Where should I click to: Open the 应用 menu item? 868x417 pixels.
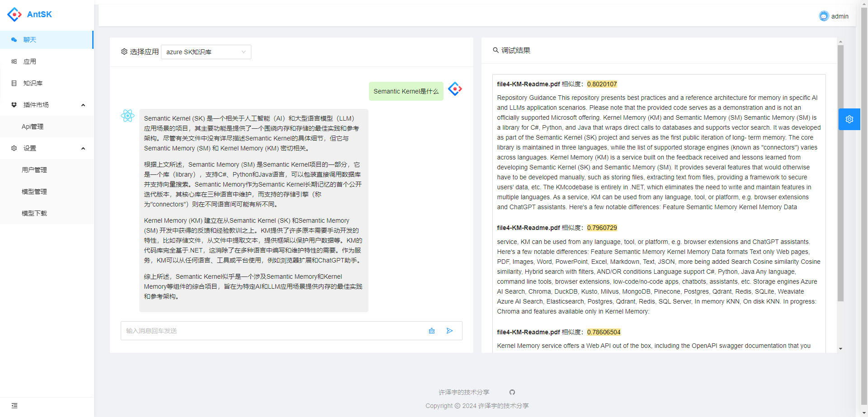[x=47, y=61]
